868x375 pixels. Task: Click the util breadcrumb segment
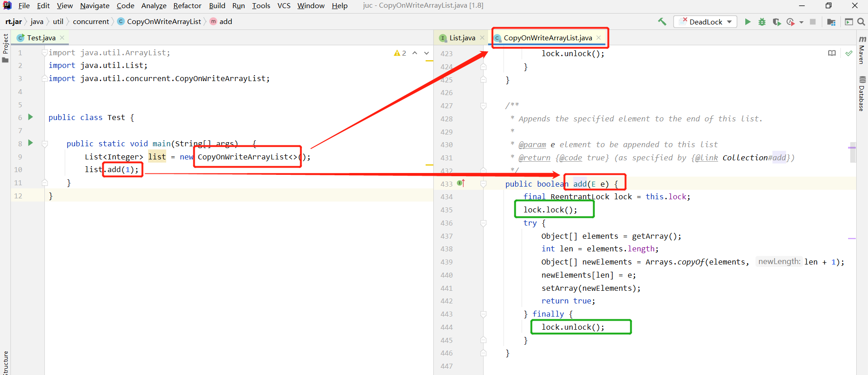click(58, 21)
